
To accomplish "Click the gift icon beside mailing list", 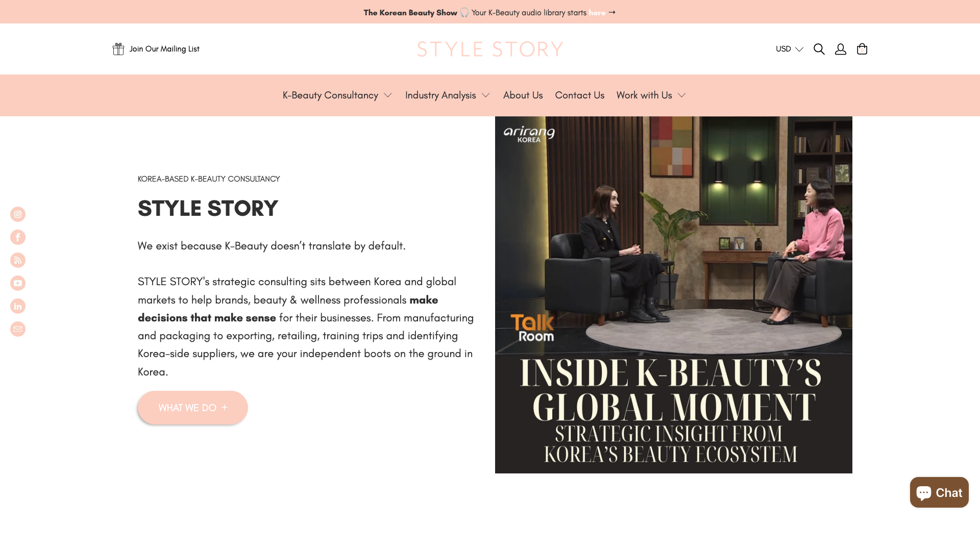I will 118,49.
